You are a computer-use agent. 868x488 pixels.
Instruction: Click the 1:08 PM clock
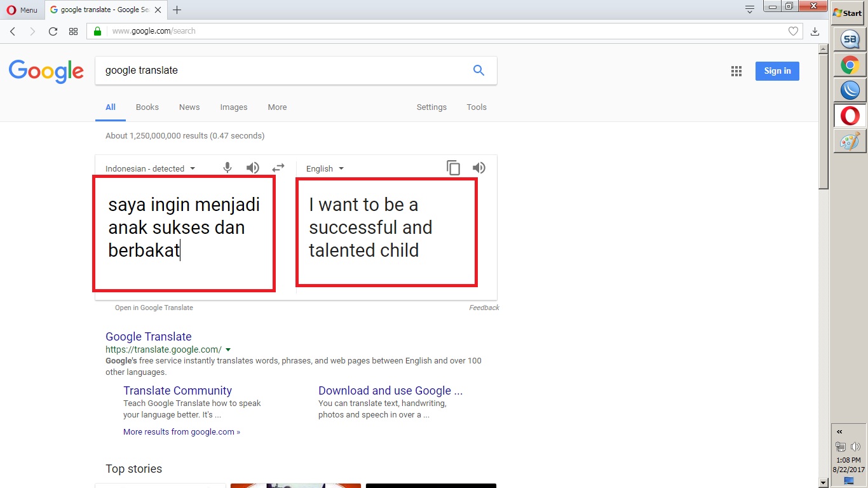tap(848, 460)
